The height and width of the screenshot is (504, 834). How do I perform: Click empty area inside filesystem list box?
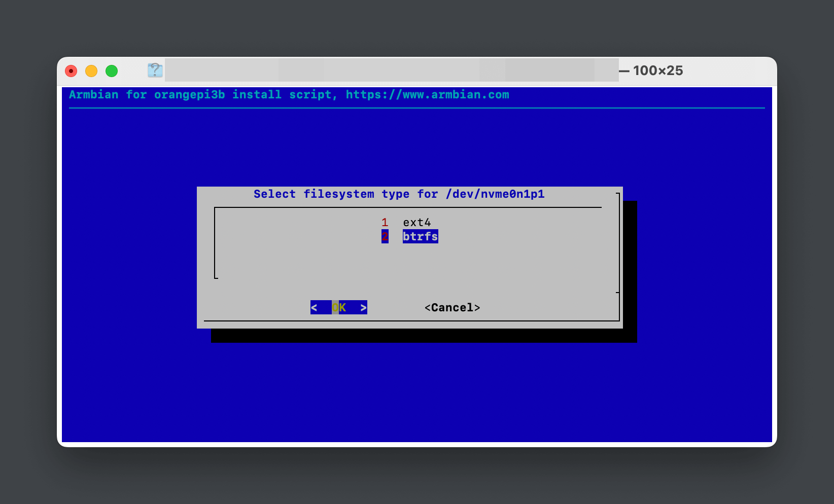304,259
